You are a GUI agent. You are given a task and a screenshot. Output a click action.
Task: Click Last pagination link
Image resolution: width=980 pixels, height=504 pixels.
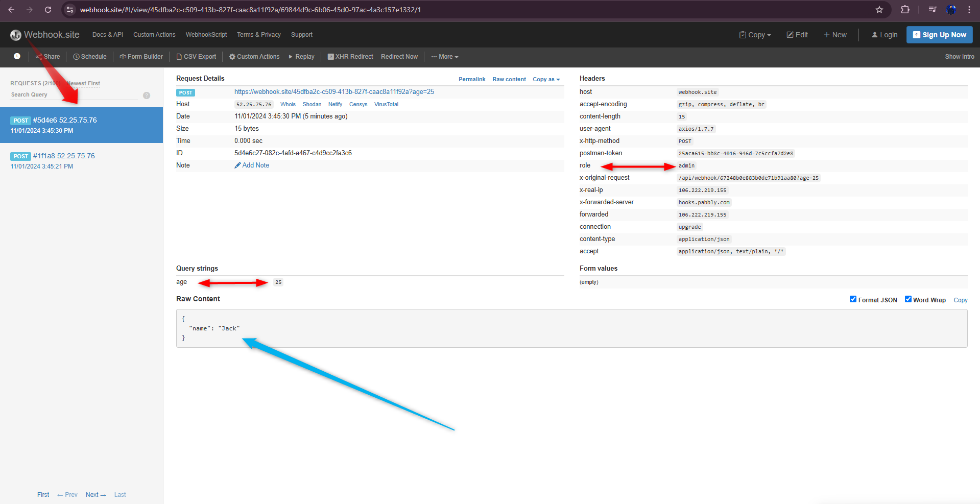120,495
